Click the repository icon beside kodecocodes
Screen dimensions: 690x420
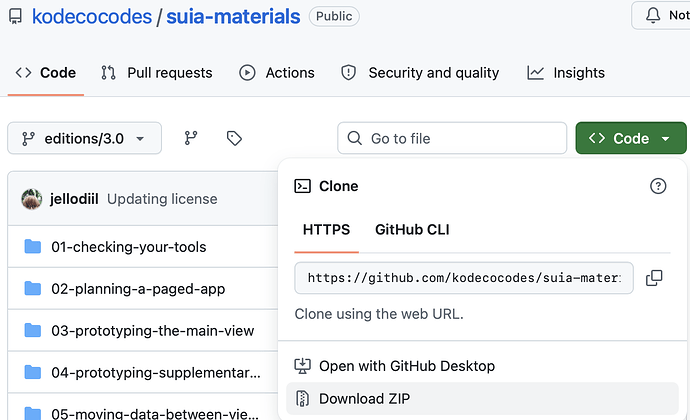(x=15, y=17)
